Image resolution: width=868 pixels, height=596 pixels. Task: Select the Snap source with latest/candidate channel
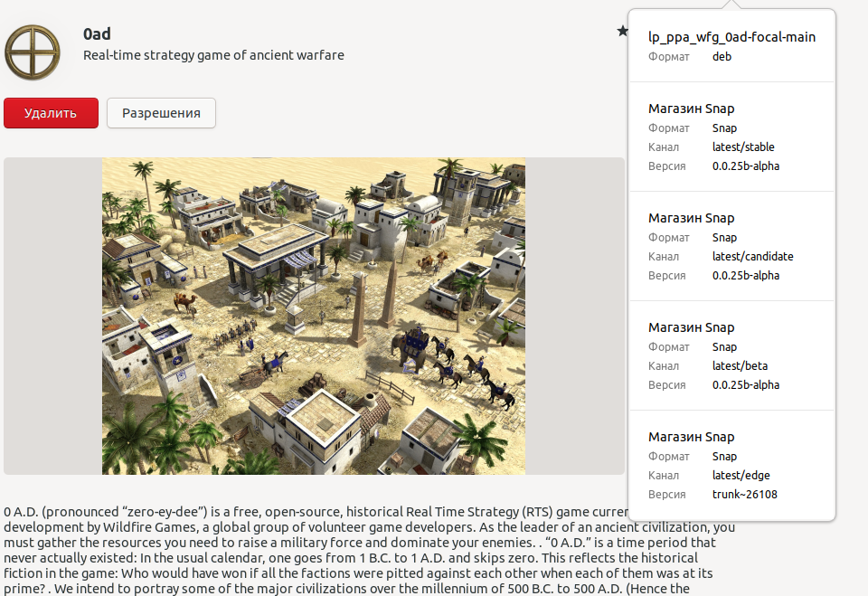click(731, 247)
